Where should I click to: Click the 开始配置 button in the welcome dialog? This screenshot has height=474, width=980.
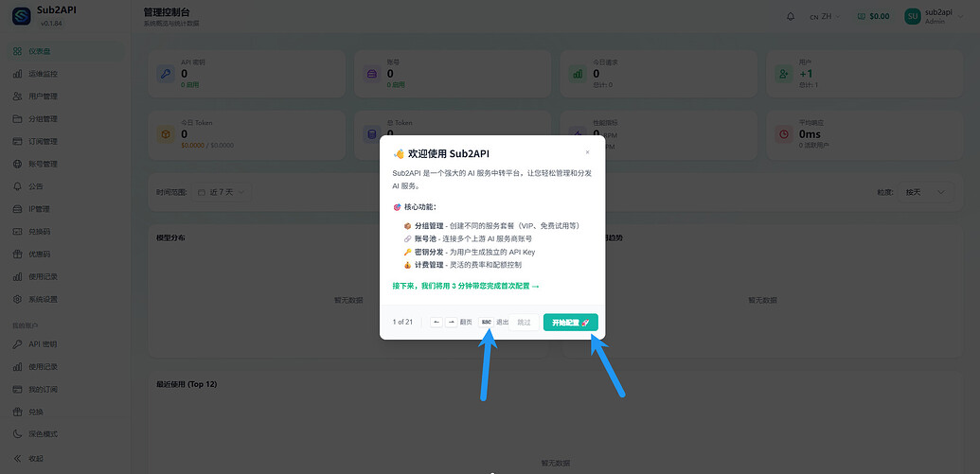tap(571, 323)
